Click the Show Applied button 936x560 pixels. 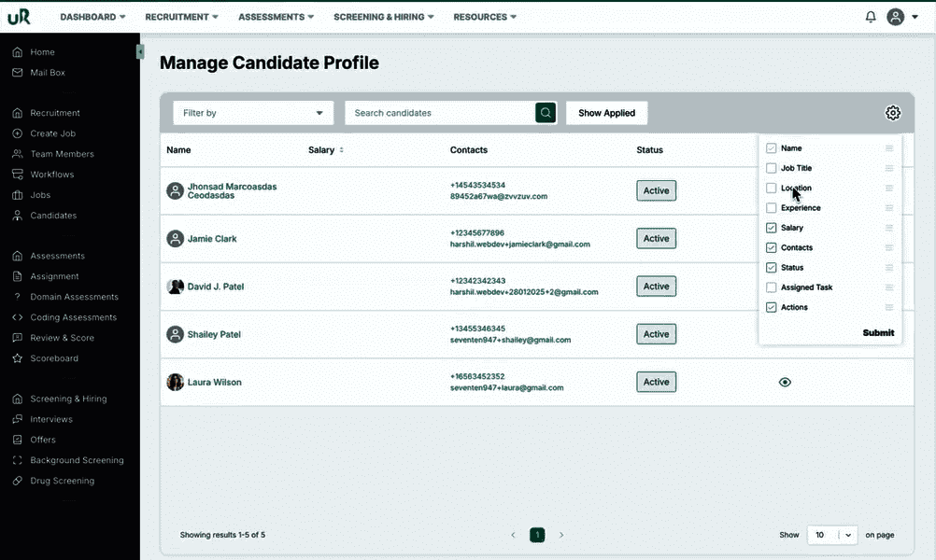(606, 113)
